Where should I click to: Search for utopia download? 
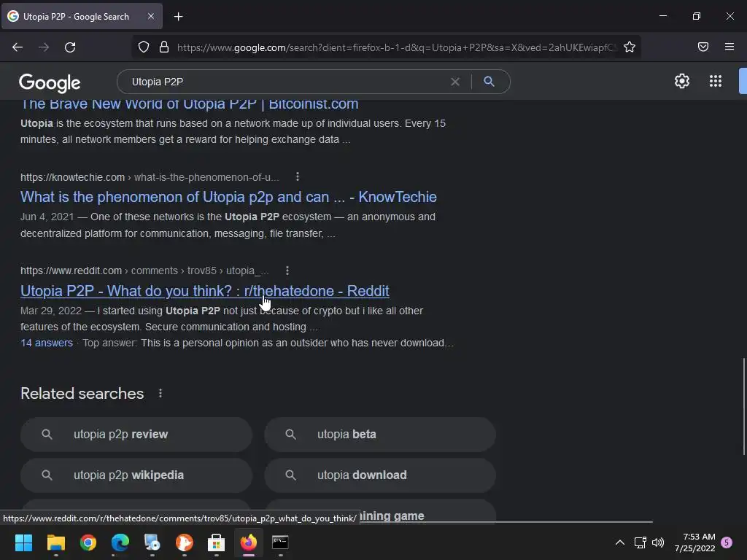380,475
